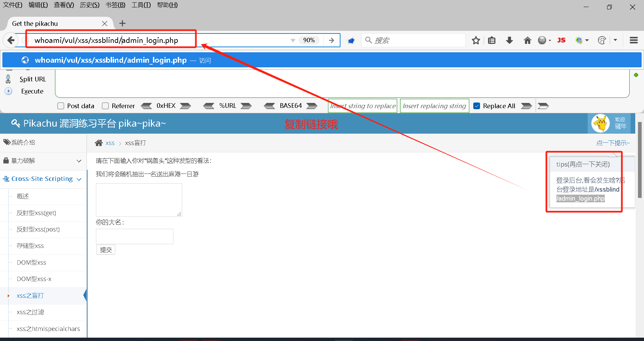
Task: Expand the 暴力破解 sidebar section
Action: [x=43, y=160]
